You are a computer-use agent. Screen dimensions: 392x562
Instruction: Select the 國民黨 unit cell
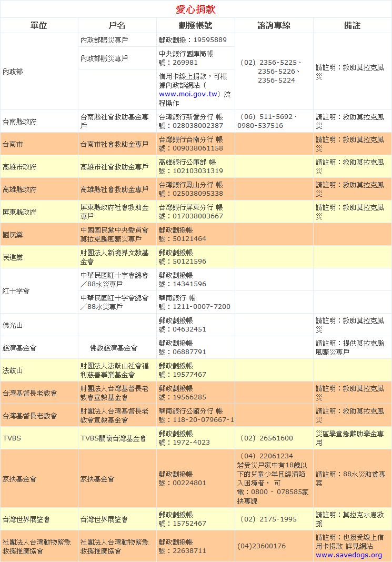pyautogui.click(x=13, y=234)
